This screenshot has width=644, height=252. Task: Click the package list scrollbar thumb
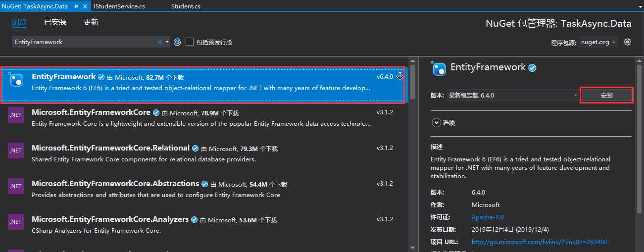point(413,82)
